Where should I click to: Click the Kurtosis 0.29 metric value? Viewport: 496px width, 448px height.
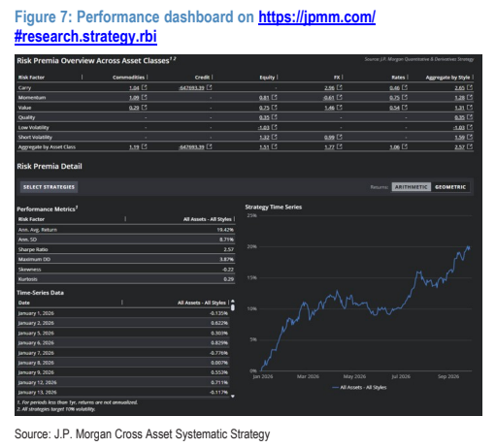click(x=229, y=279)
